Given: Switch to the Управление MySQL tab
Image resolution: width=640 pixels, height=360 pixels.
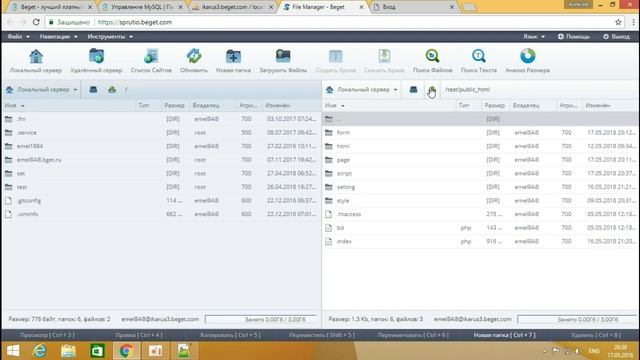Looking at the screenshot, I should pos(142,7).
